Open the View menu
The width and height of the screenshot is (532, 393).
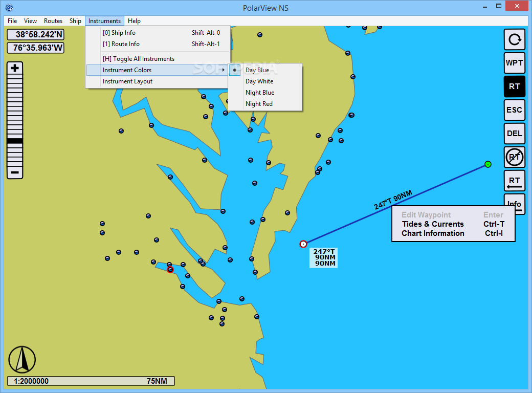30,20
